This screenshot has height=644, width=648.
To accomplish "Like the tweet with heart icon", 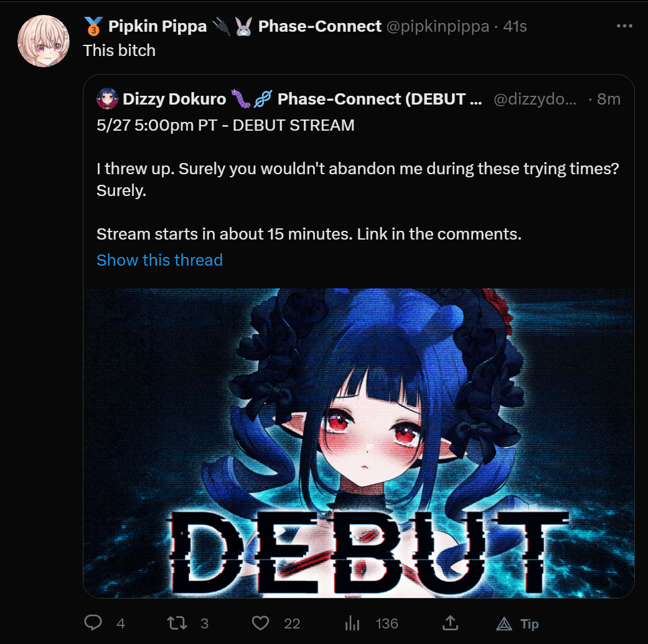I will click(x=260, y=623).
